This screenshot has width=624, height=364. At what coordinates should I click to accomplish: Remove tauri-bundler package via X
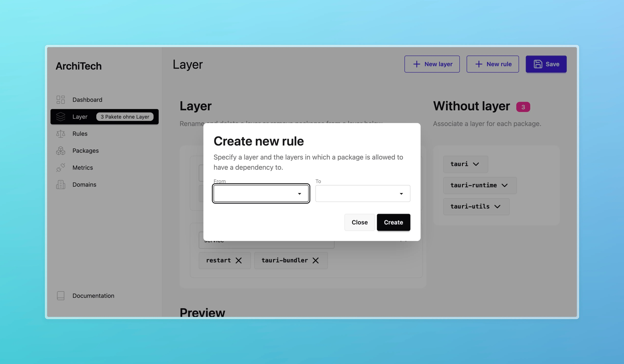315,260
